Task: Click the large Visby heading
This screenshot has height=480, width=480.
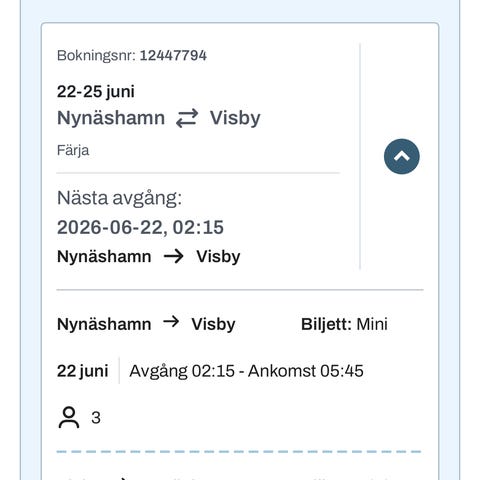Action: click(x=235, y=118)
